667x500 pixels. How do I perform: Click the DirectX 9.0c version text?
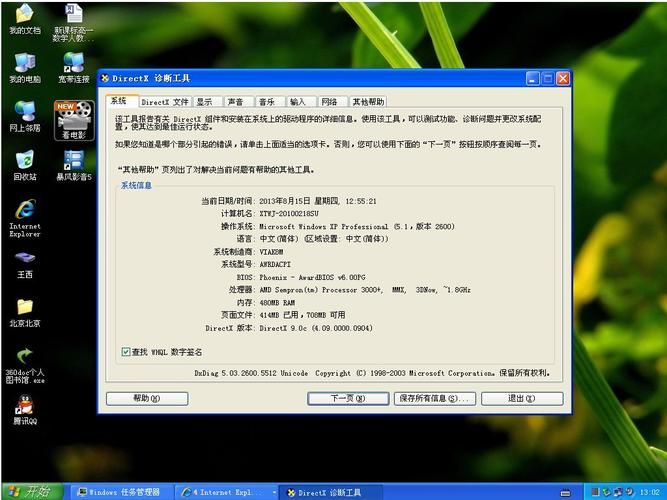click(316, 328)
